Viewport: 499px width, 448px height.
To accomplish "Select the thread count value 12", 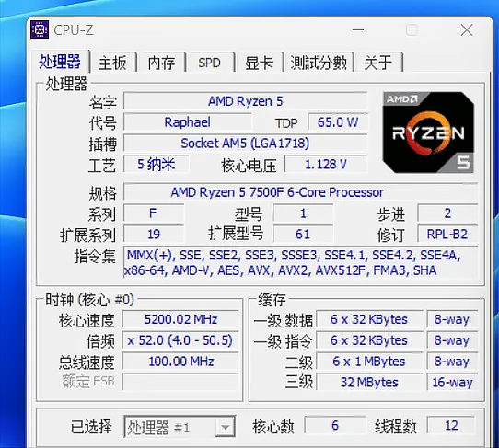I will 451,425.
